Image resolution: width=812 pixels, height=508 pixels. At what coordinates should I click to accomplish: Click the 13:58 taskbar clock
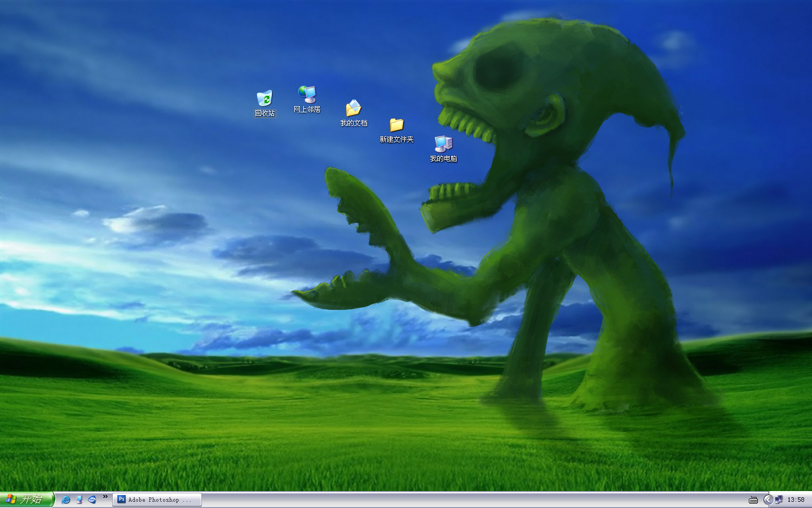pyautogui.click(x=796, y=500)
